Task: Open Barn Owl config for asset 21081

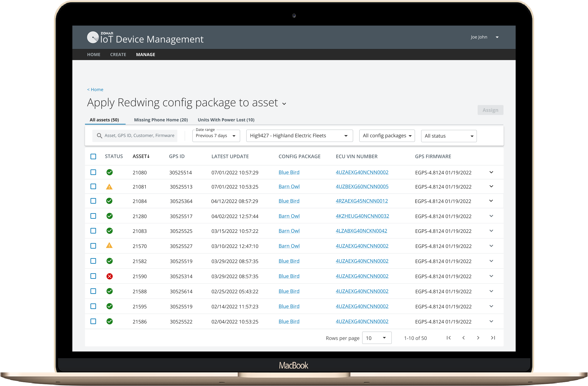Action: tap(289, 186)
